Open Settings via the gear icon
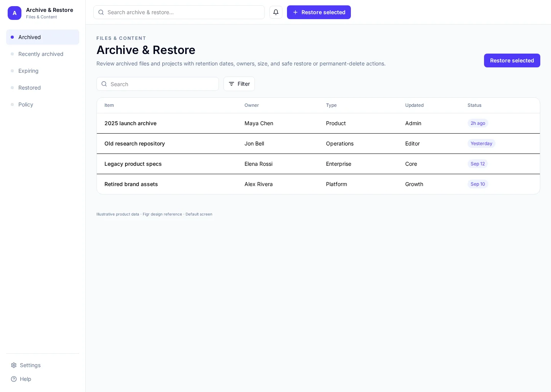551x392 pixels. point(14,365)
